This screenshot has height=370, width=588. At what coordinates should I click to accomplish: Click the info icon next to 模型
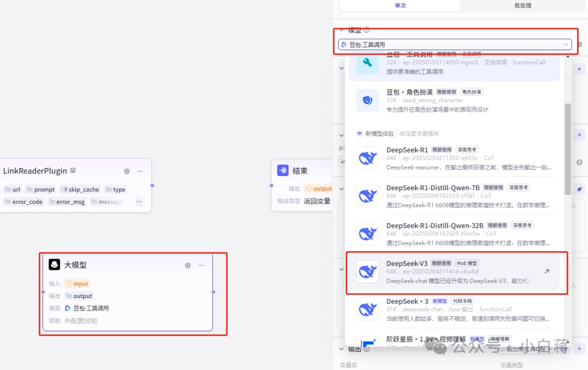[367, 30]
